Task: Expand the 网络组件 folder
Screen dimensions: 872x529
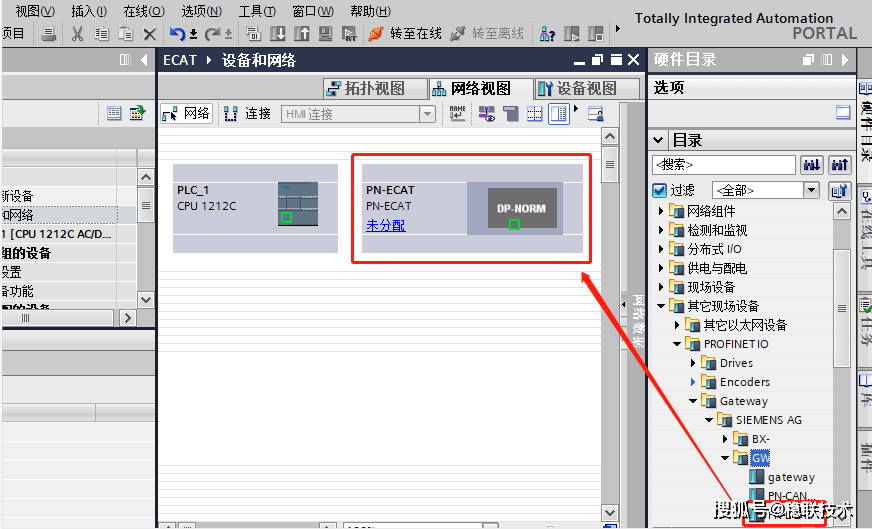Action: [x=661, y=211]
